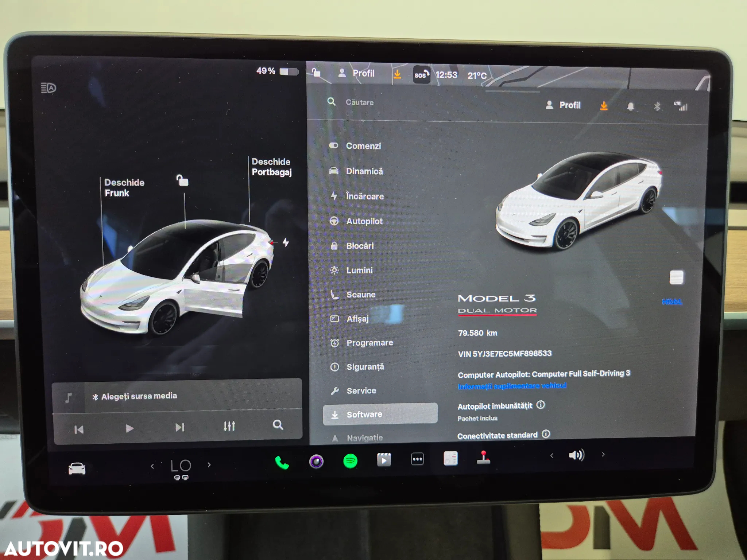
Task: Tap the 49% battery indicator
Action: point(277,71)
